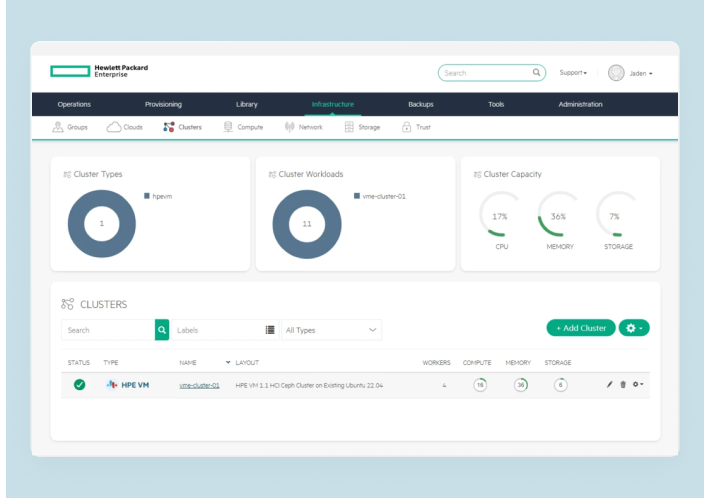Viewport: 710px width, 498px height.
Task: Click the row MEMORY column header
Action: pos(518,363)
